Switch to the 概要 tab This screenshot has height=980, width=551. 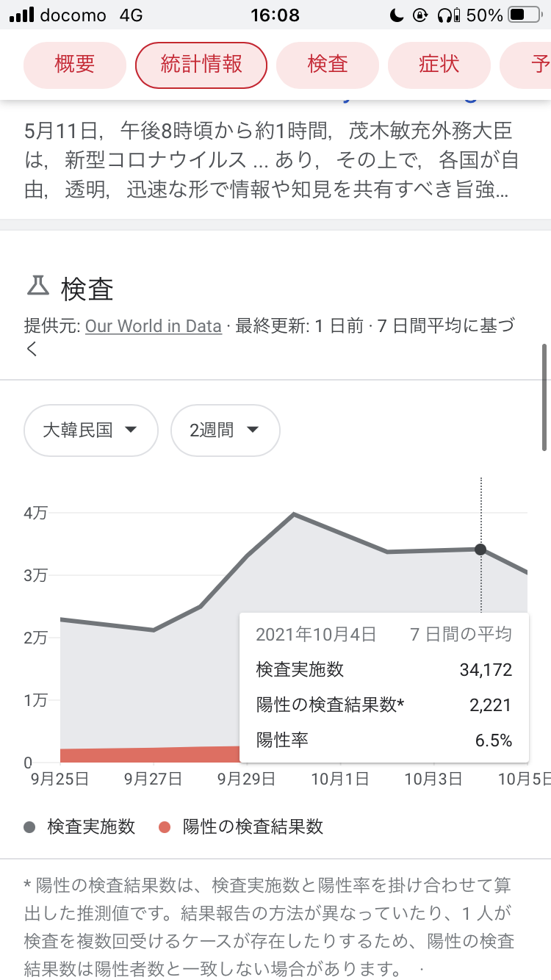(75, 65)
